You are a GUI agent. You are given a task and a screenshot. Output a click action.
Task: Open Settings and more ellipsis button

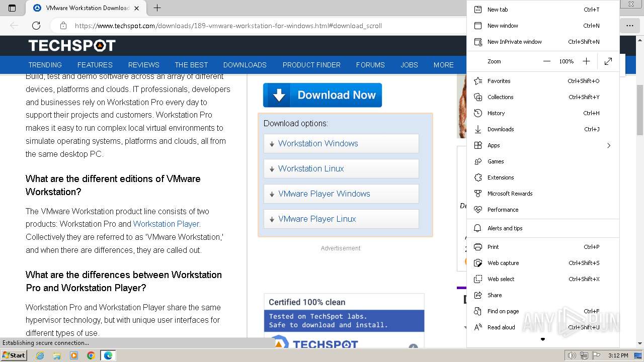630,26
